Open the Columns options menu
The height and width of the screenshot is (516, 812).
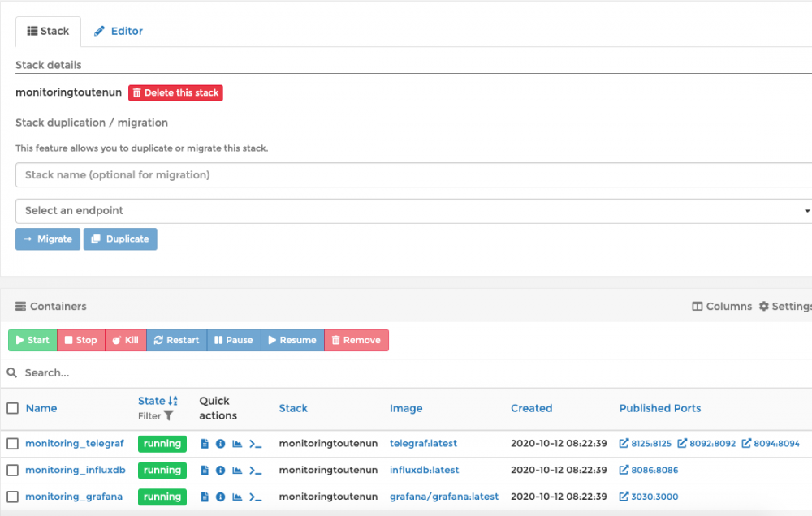click(x=721, y=307)
